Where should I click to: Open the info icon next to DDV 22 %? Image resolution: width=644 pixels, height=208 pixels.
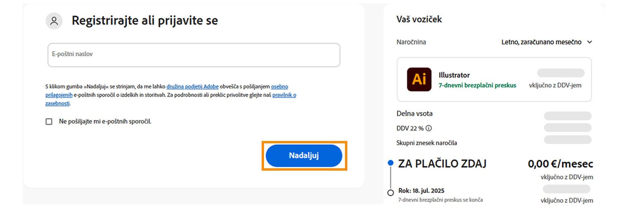click(x=429, y=128)
